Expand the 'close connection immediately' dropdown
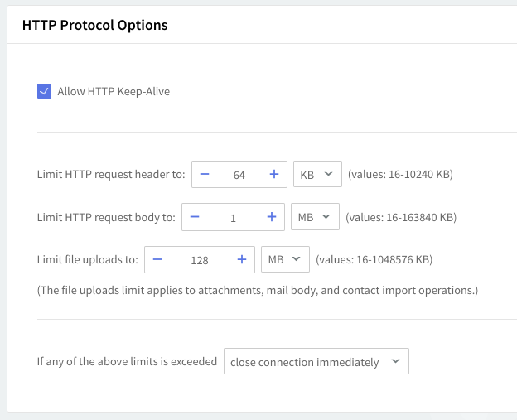Image resolution: width=517 pixels, height=420 pixels. (316, 362)
